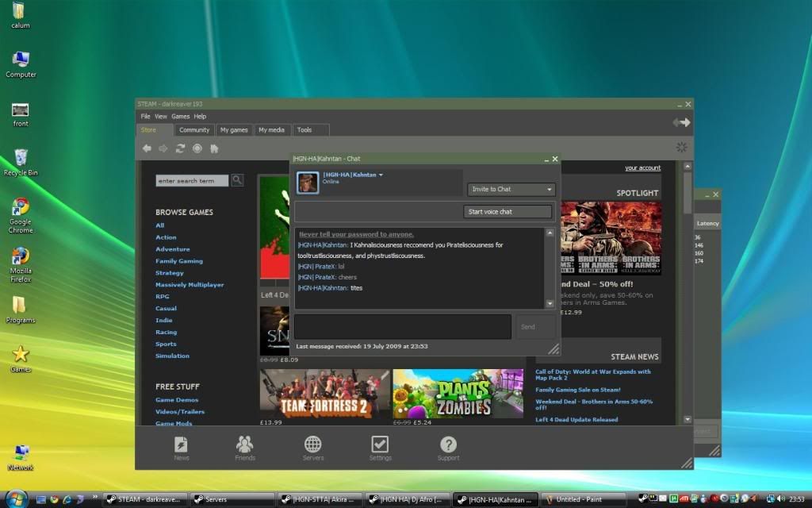This screenshot has height=508, width=812.
Task: Open the Help menu in Steam
Action: [200, 117]
